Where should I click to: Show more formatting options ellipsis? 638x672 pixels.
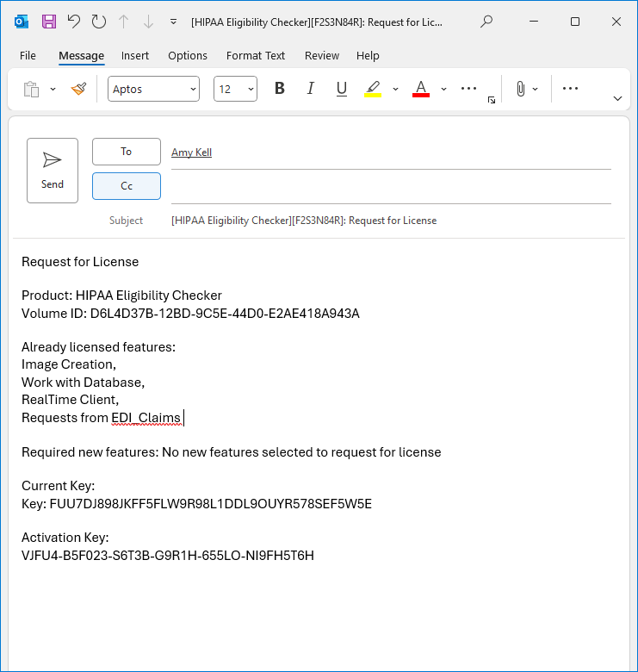click(469, 88)
